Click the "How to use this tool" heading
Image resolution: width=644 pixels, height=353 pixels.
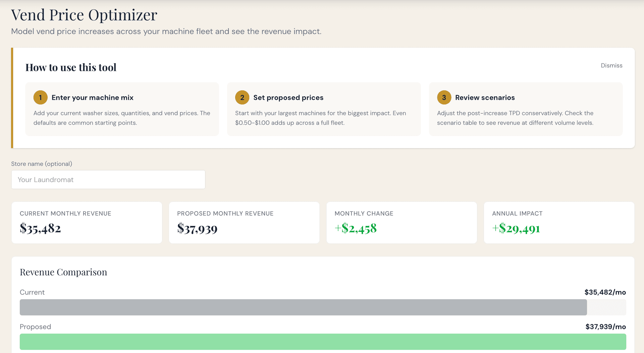coord(71,67)
